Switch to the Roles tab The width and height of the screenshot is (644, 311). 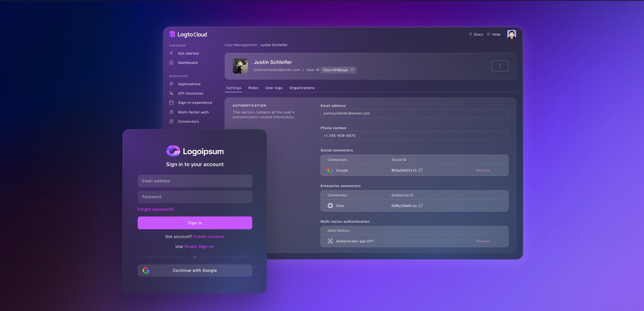tap(253, 88)
